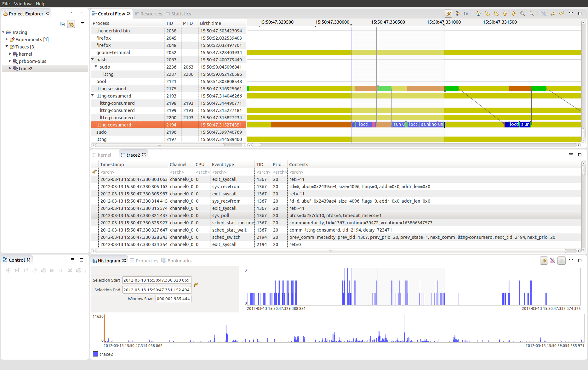Expand the Experiments [1] folder
The width and height of the screenshot is (588, 370).
click(7, 39)
